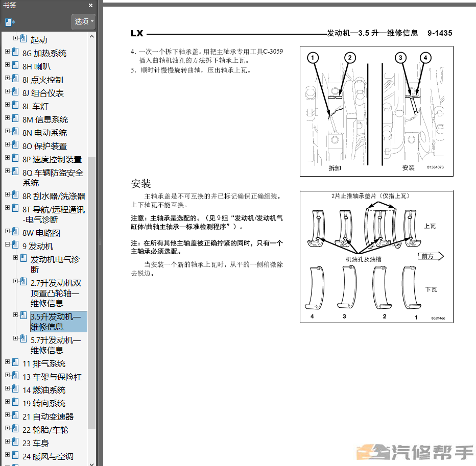This screenshot has height=466, width=476.
Task: Expand the 8G 加热系统 node
Action: point(7,51)
